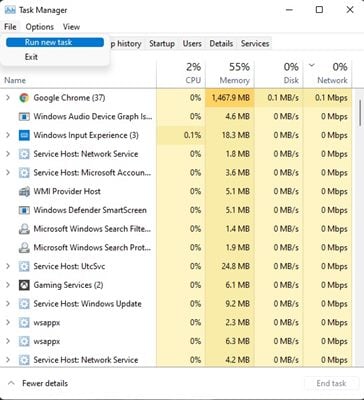Click Windows Audio Device Graph icon
This screenshot has width=364, height=400.
[24, 117]
